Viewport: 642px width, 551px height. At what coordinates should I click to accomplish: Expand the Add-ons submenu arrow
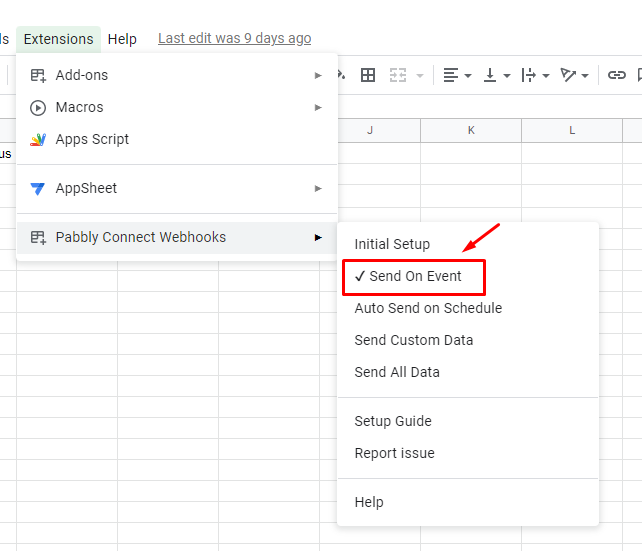(318, 75)
